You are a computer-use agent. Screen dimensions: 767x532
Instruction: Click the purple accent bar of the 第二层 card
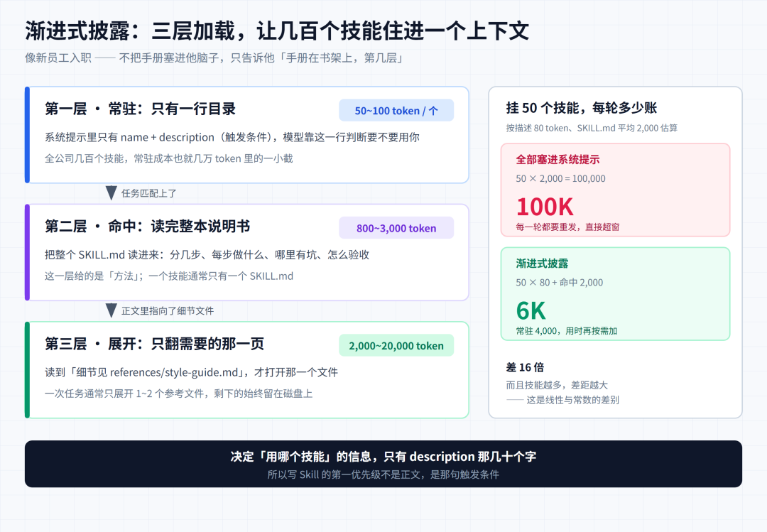(28, 252)
